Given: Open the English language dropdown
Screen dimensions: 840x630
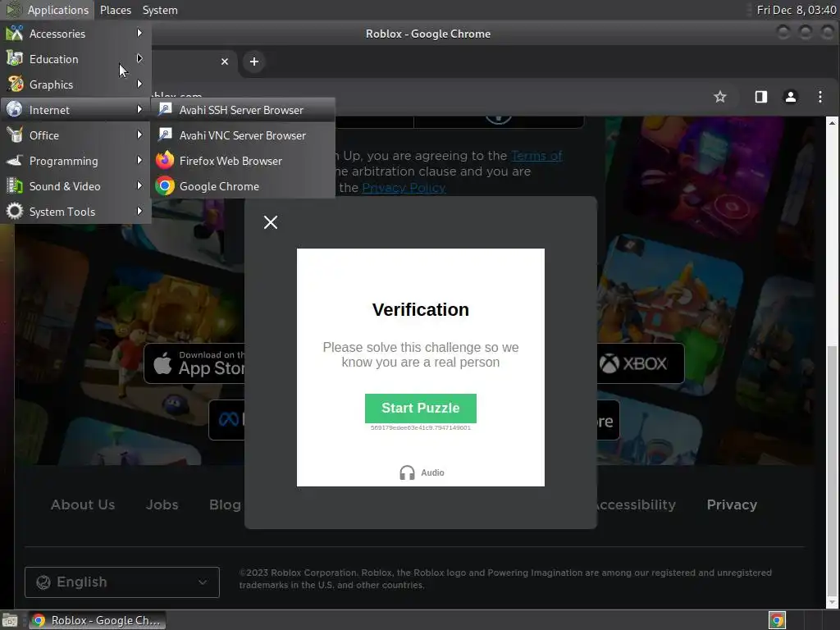Looking at the screenshot, I should [122, 582].
